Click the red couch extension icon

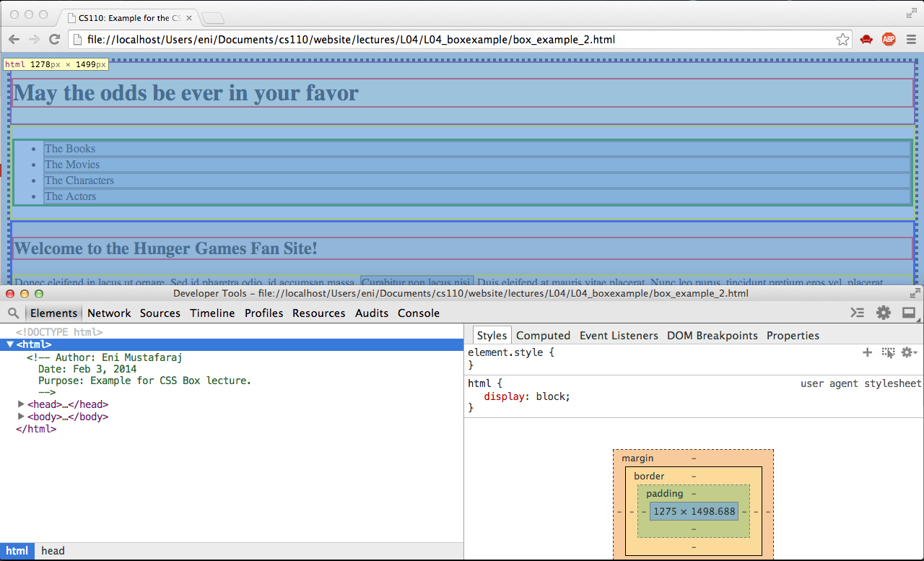pos(866,40)
